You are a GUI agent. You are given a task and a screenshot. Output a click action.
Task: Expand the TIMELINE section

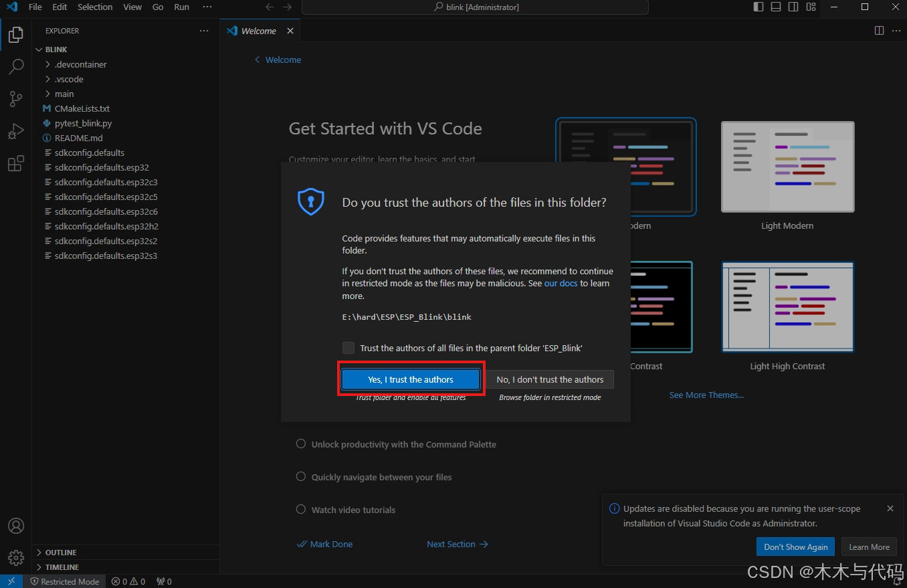[x=126, y=567]
